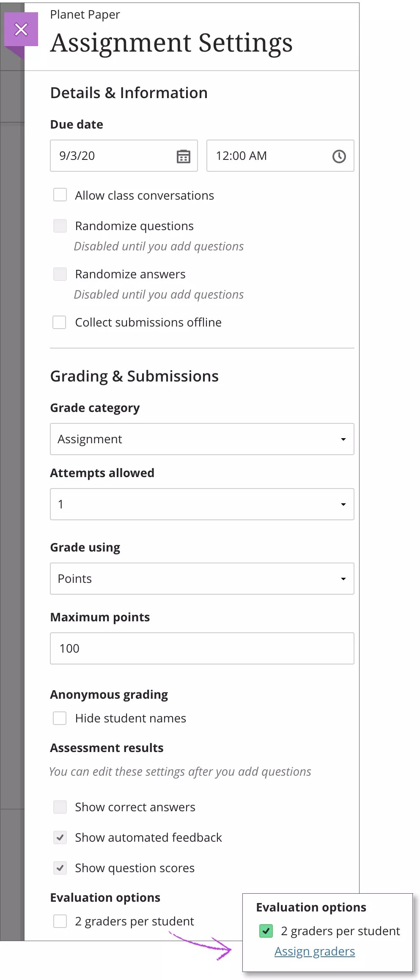
Task: Uncheck Show question scores
Action: point(60,867)
